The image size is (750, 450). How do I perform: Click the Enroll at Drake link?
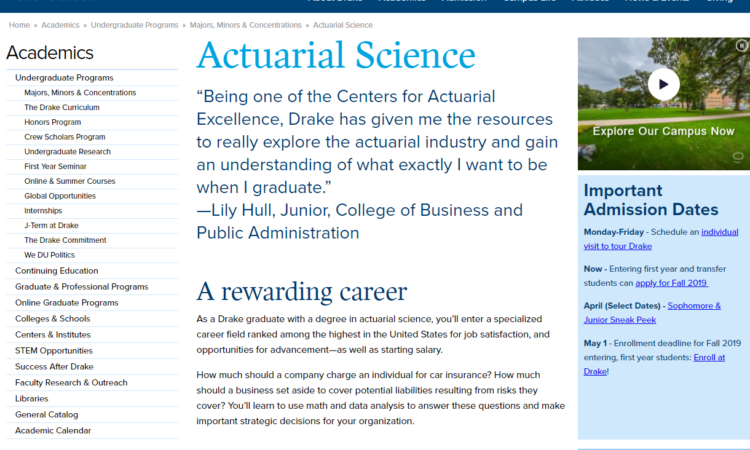654,364
